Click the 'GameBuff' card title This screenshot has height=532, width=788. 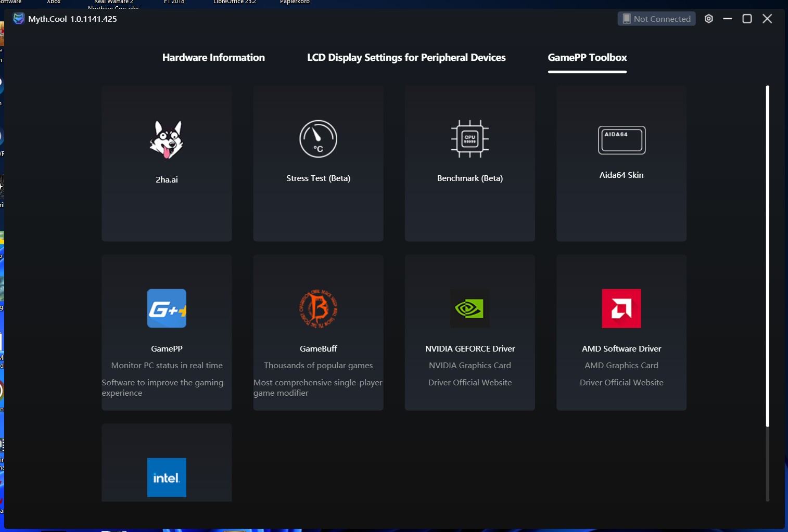(318, 348)
